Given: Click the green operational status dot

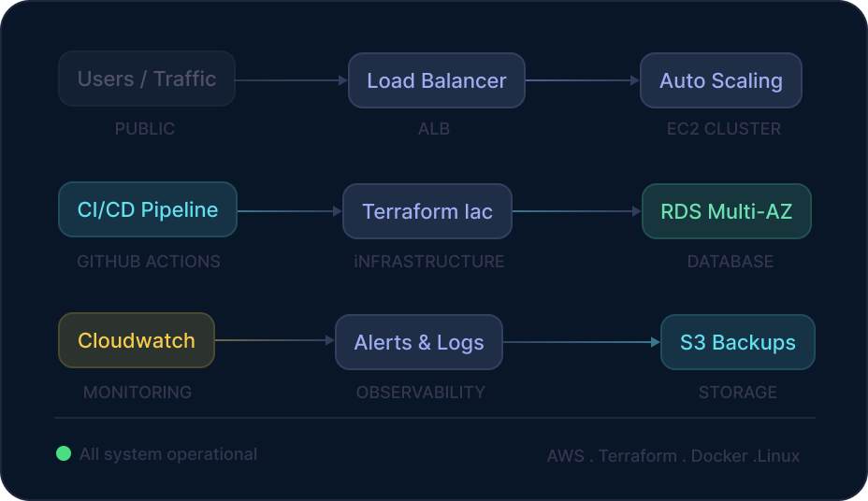Looking at the screenshot, I should tap(64, 454).
